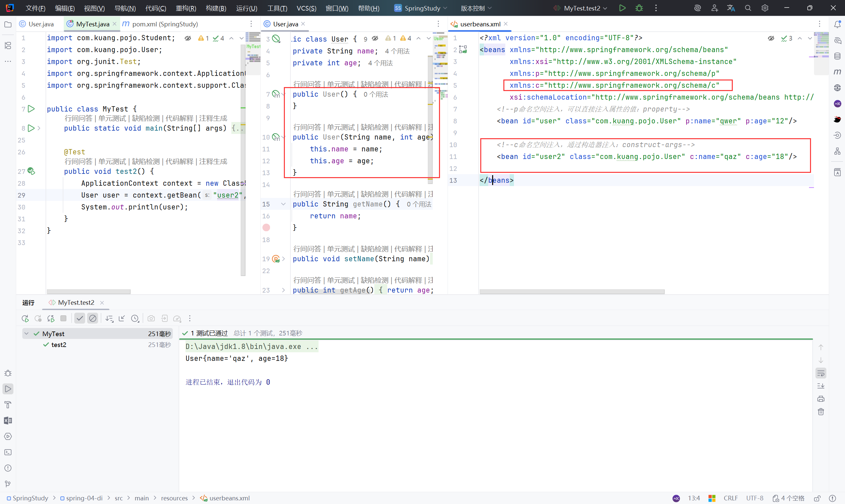
Task: Click the breakpoint dot in User.java gutter
Action: point(266,228)
